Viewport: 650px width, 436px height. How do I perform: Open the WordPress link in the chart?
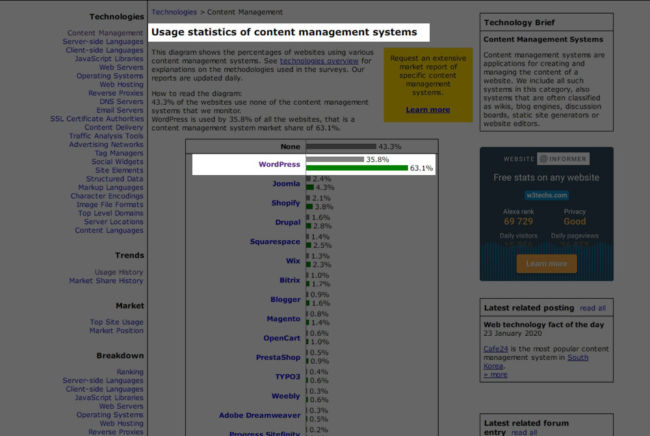click(x=279, y=164)
